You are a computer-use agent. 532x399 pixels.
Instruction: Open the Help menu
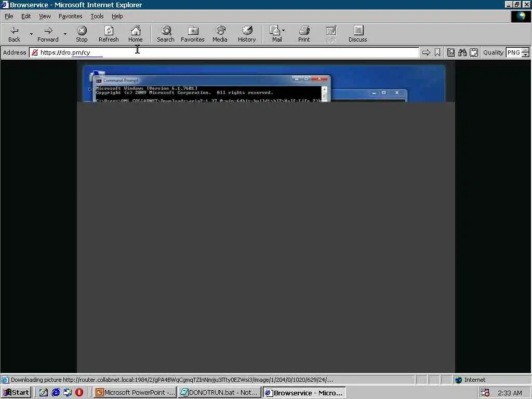[x=117, y=16]
